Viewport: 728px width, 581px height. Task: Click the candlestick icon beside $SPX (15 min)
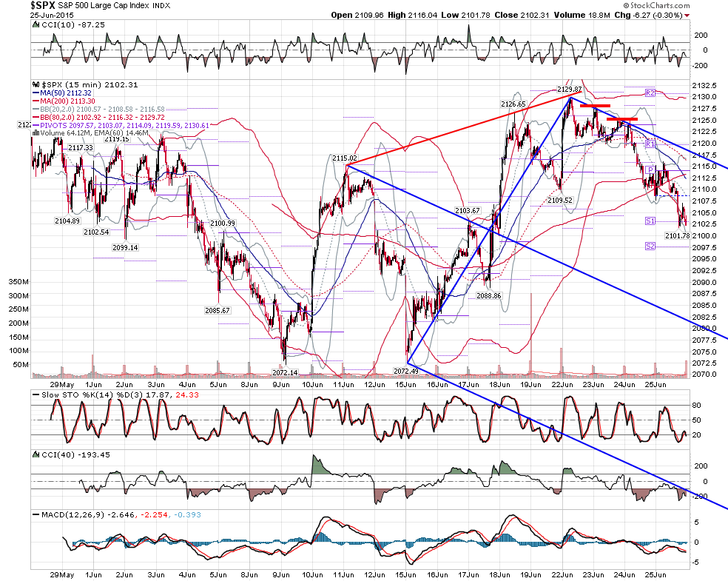36,84
